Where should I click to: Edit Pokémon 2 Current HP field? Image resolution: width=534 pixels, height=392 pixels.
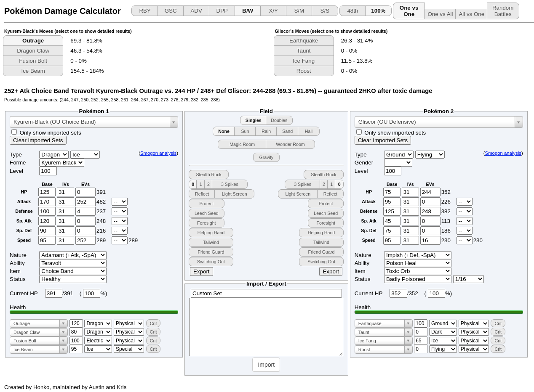click(x=398, y=293)
